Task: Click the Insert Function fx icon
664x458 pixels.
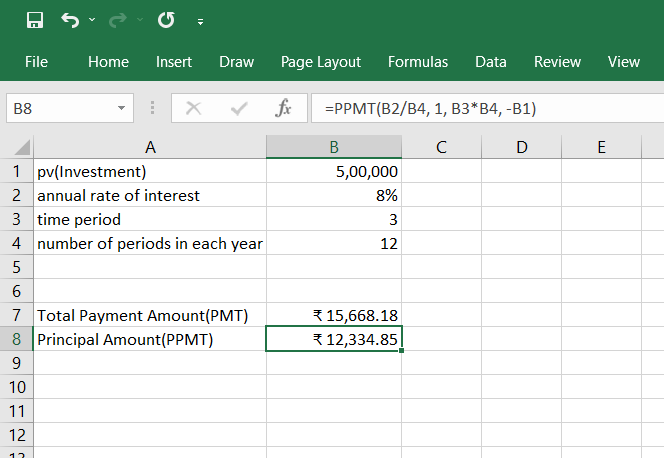Action: point(283,108)
